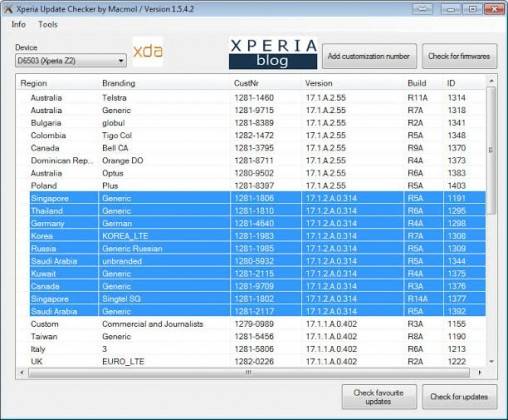Click vertical scrollbar down arrow
Screen dimensions: 508x420
point(491,361)
